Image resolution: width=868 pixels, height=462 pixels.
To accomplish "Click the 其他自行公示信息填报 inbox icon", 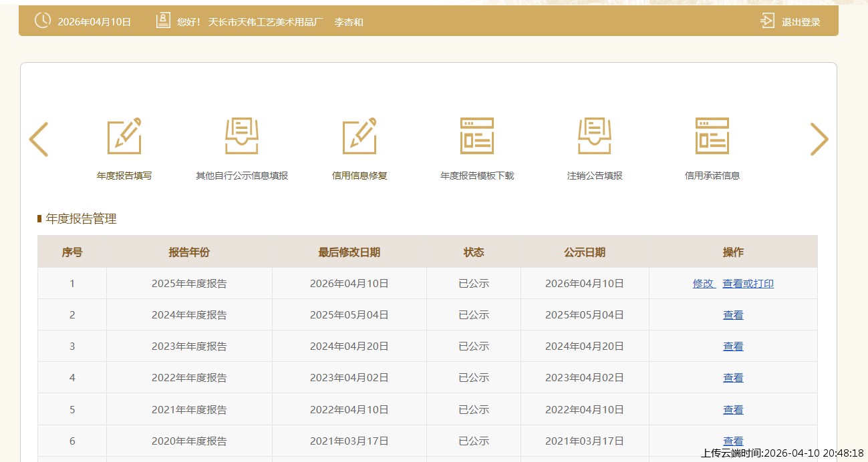I will pos(242,136).
